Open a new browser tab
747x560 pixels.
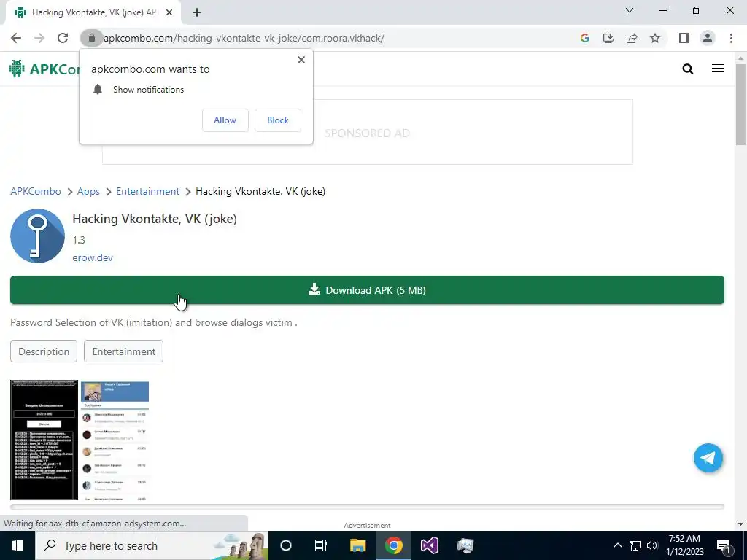click(x=197, y=12)
